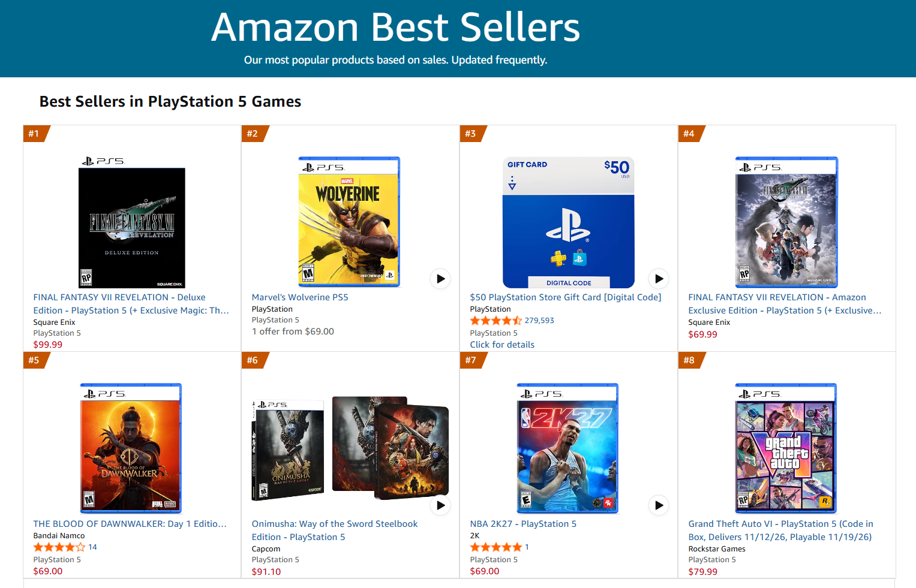Viewport: 916px width, 588px height.
Task: Open the Grand Theft Auto VI cover image
Action: click(786, 448)
